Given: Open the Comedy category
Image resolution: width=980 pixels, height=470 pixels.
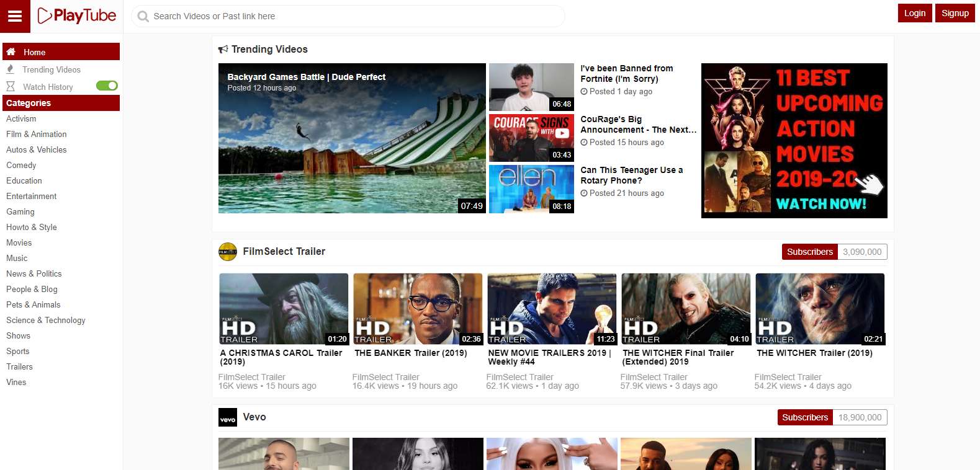Looking at the screenshot, I should [x=21, y=165].
